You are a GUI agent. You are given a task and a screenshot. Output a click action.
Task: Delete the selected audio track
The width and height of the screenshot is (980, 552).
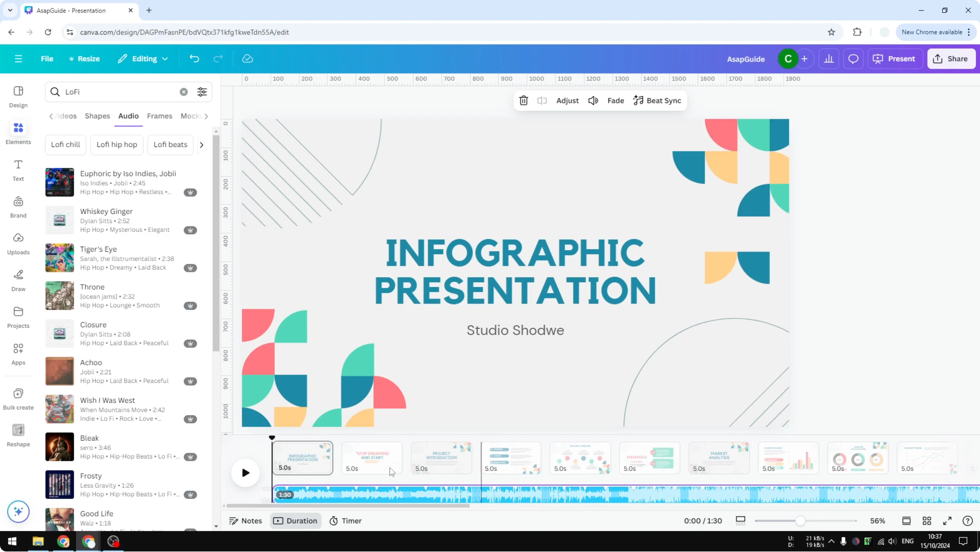point(524,100)
